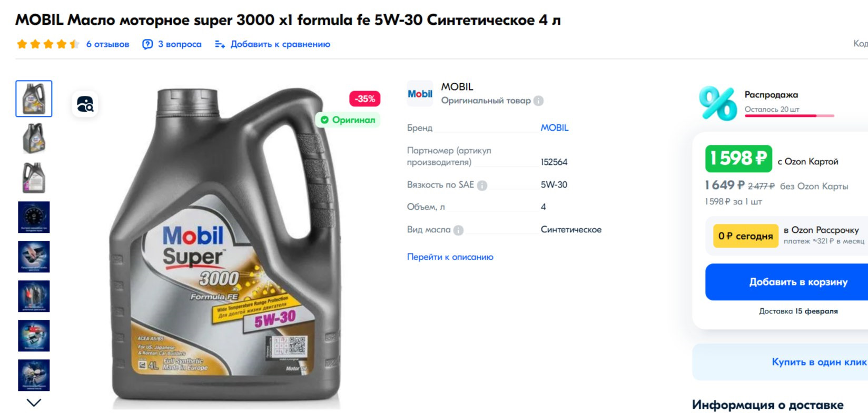Click the sale percent icon
The height and width of the screenshot is (413, 868).
[717, 103]
